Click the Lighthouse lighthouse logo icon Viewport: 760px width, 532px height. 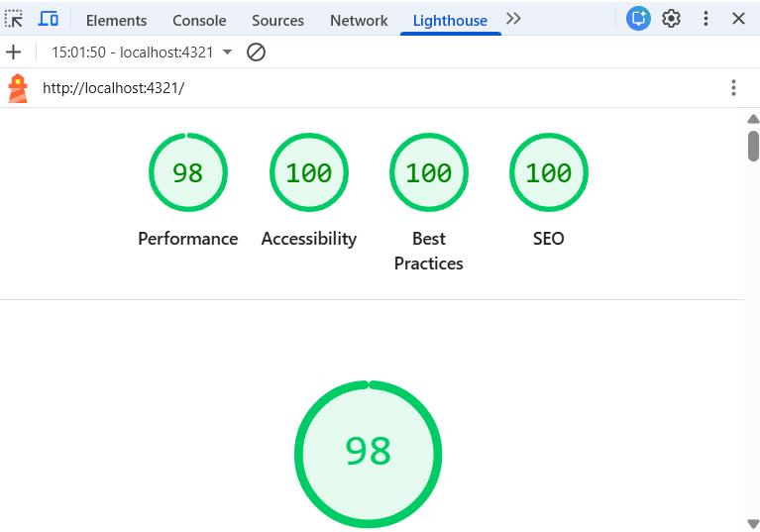[18, 88]
